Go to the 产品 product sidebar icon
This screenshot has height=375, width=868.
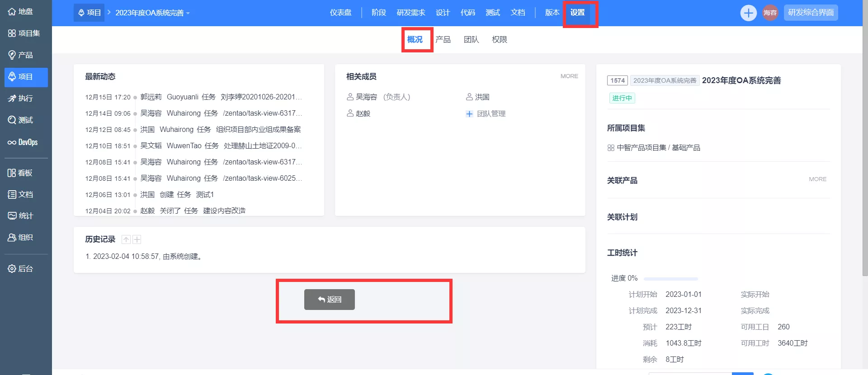click(12, 55)
